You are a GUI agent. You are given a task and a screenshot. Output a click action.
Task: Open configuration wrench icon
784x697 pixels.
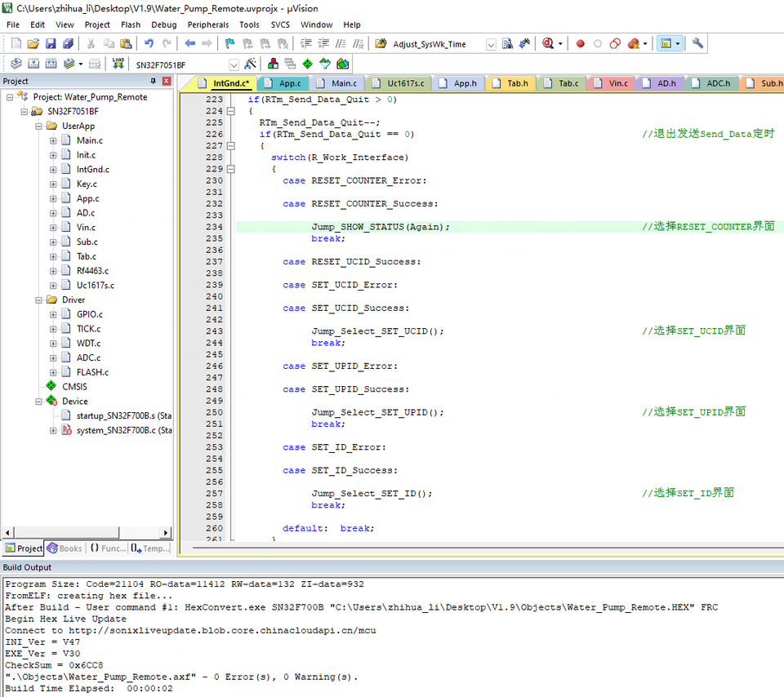pos(697,43)
